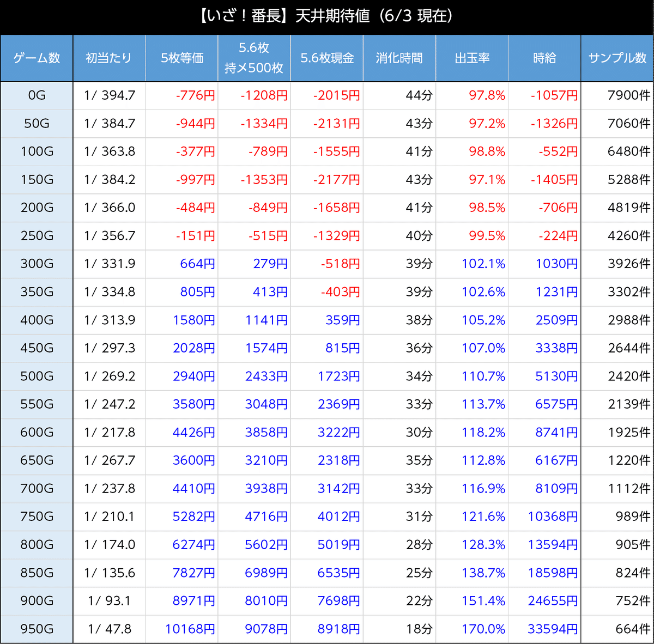Image resolution: width=654 pixels, height=644 pixels.
Task: Click the 時給 column header
Action: pyautogui.click(x=544, y=58)
